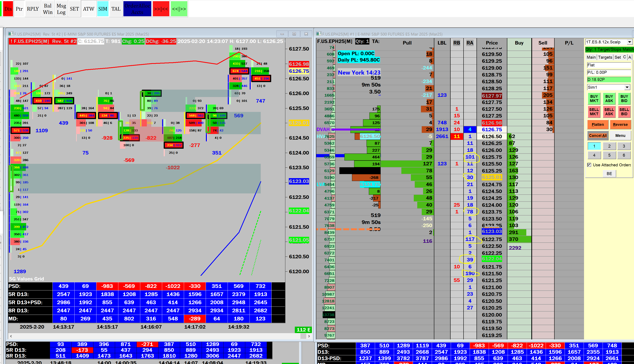Click the Daily PL: 945.80C label
The height and width of the screenshot is (364, 634).
[x=359, y=60]
